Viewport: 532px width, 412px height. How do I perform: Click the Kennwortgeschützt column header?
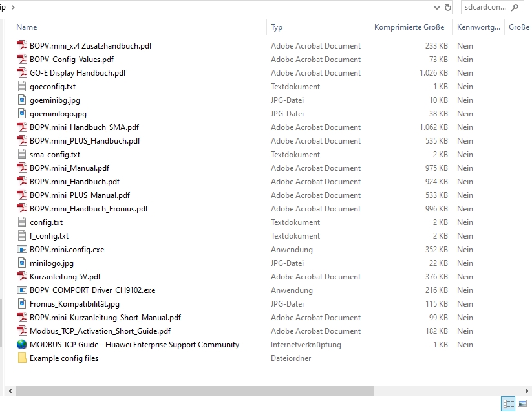point(478,27)
